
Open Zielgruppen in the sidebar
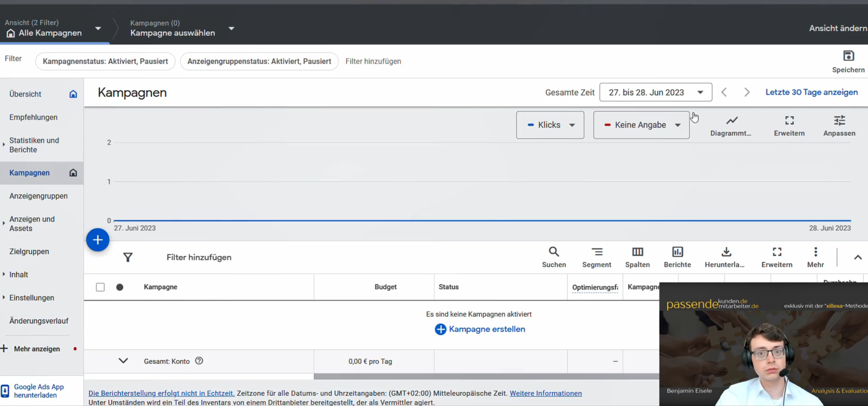pyautogui.click(x=29, y=251)
